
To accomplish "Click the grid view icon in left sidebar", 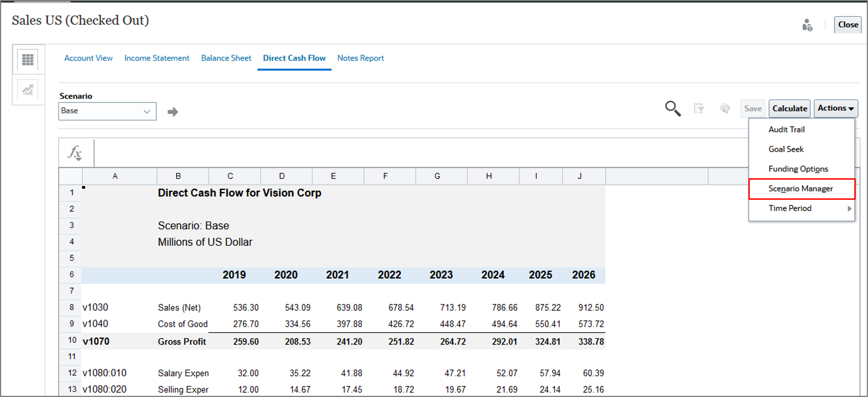I will (x=28, y=60).
